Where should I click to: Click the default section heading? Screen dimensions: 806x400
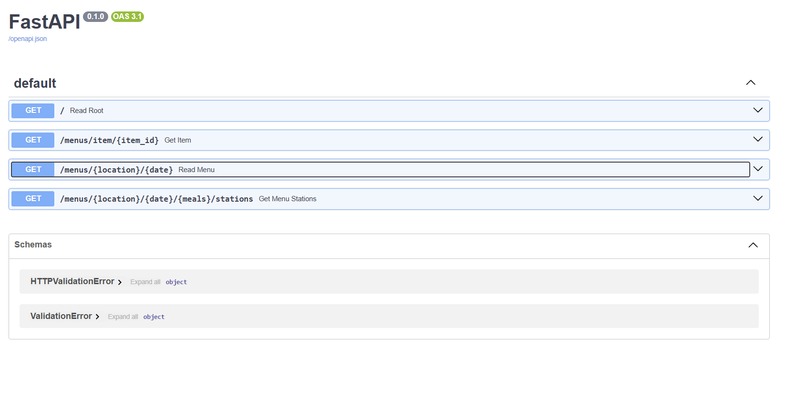[35, 83]
